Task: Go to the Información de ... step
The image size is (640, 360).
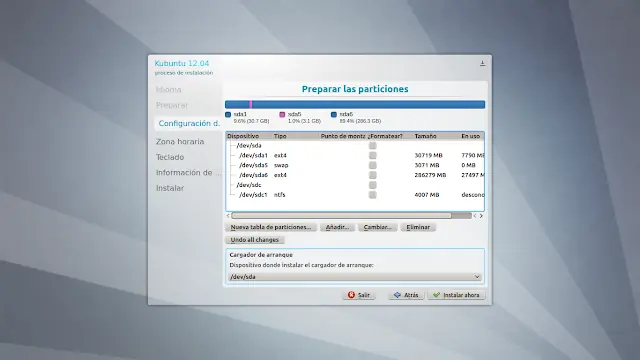Action: (x=189, y=173)
